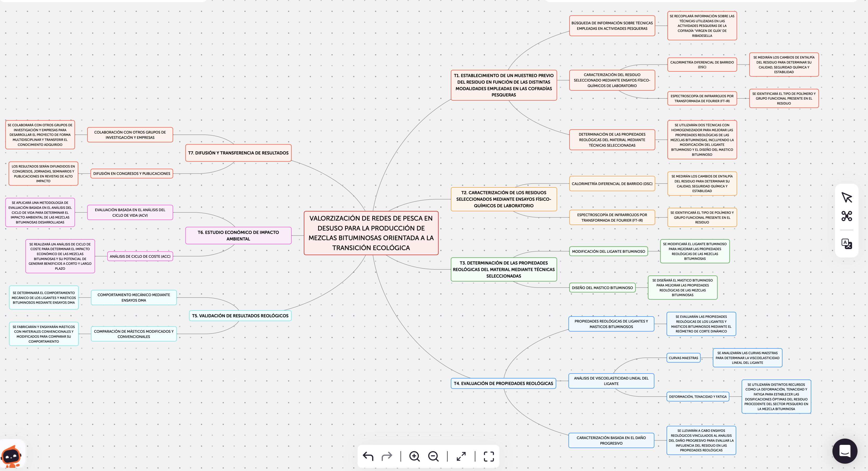Select node T4. Evaluación de propiedades reológicas

pos(503,383)
